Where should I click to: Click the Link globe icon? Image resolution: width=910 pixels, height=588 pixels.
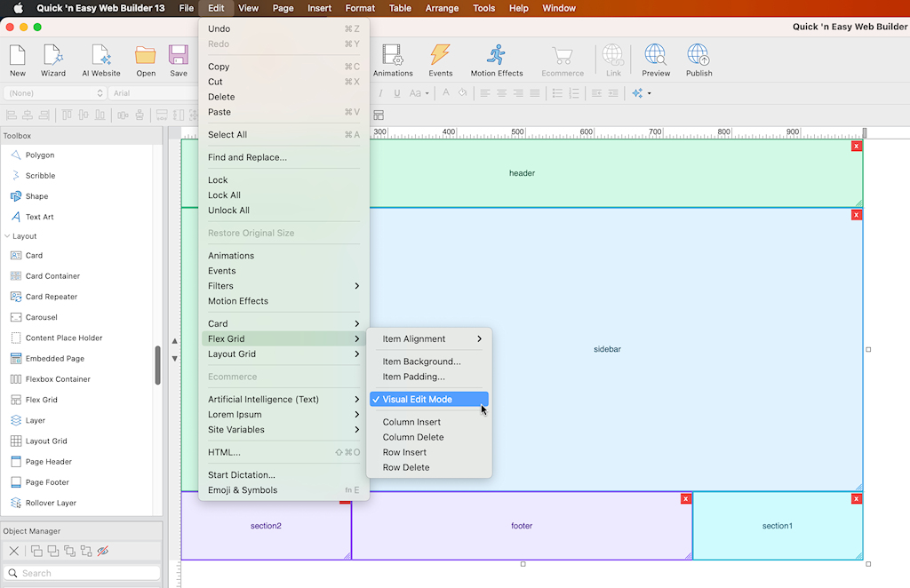pos(613,60)
